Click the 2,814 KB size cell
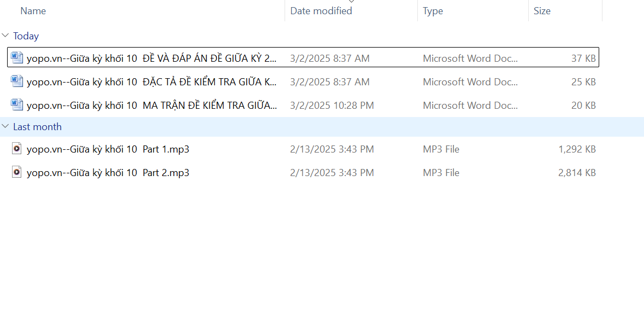This screenshot has height=333, width=644. coord(577,173)
